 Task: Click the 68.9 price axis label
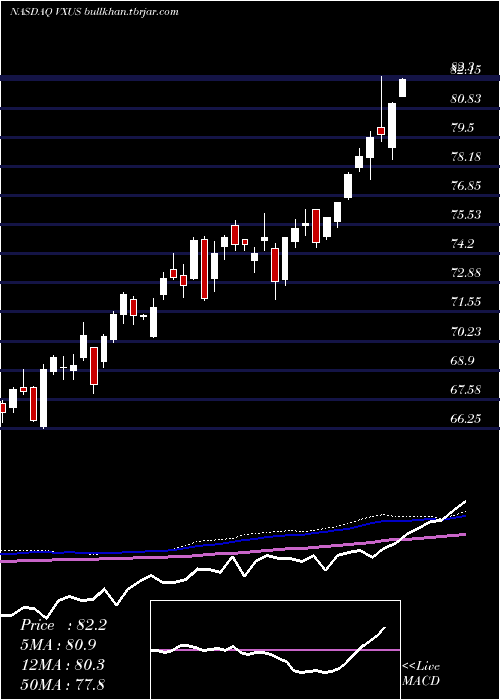462,360
